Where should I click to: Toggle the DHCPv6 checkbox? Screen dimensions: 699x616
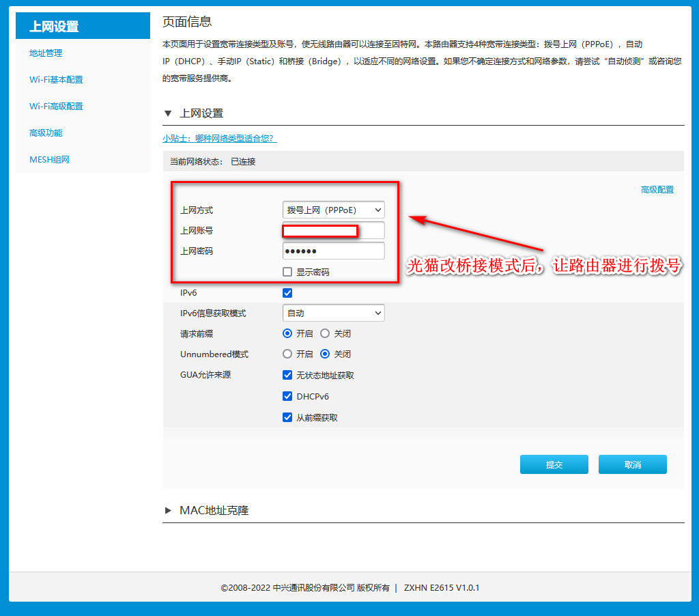(287, 396)
